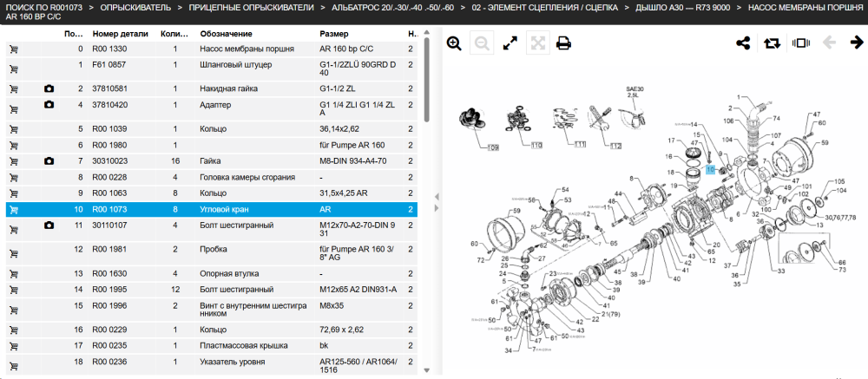Open camera image for 30310023 nut
868x379 pixels.
tap(49, 161)
